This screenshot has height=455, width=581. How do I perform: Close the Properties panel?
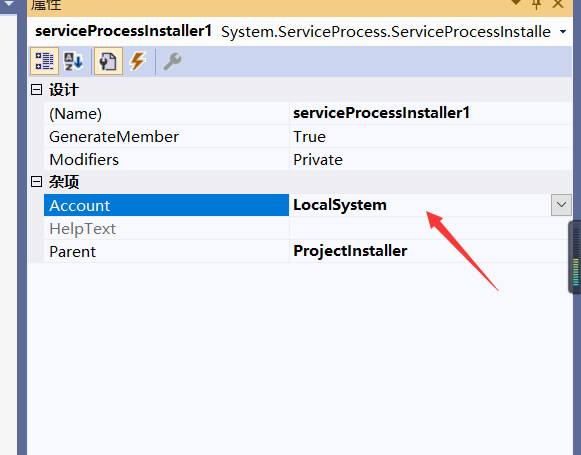558,4
